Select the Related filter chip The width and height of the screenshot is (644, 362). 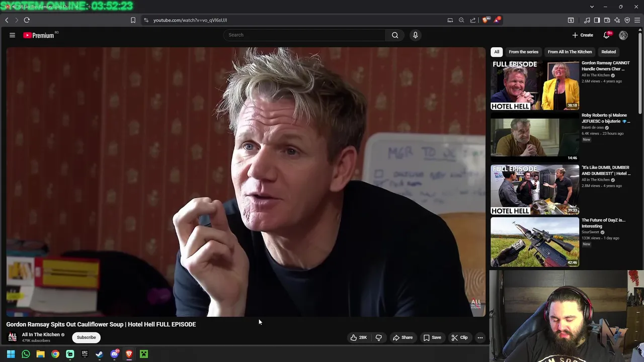point(608,52)
